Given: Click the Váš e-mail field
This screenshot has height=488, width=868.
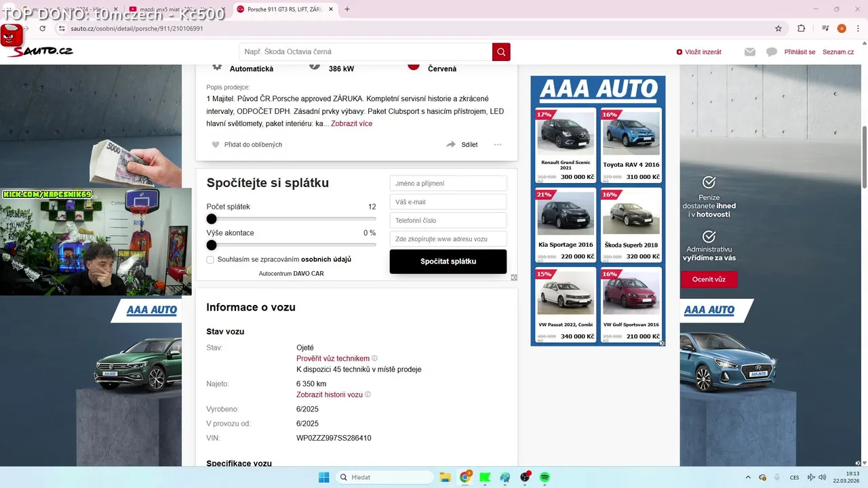Looking at the screenshot, I should point(448,202).
